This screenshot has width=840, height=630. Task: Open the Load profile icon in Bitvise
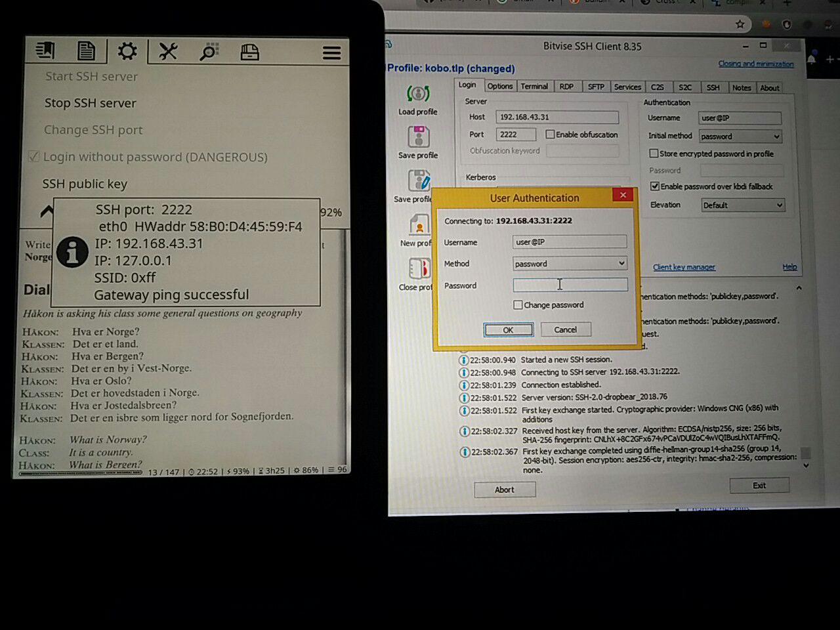pos(418,93)
